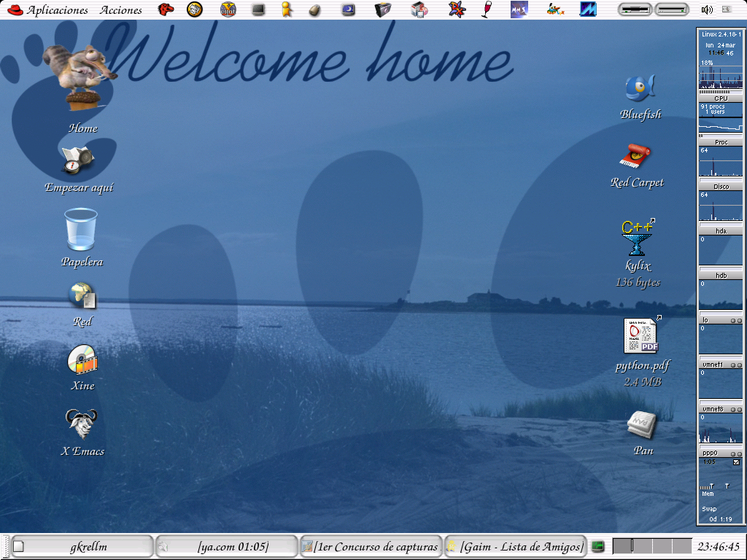This screenshot has width=747, height=560.
Task: Click the first drive applet in top panel
Action: pyautogui.click(x=635, y=9)
